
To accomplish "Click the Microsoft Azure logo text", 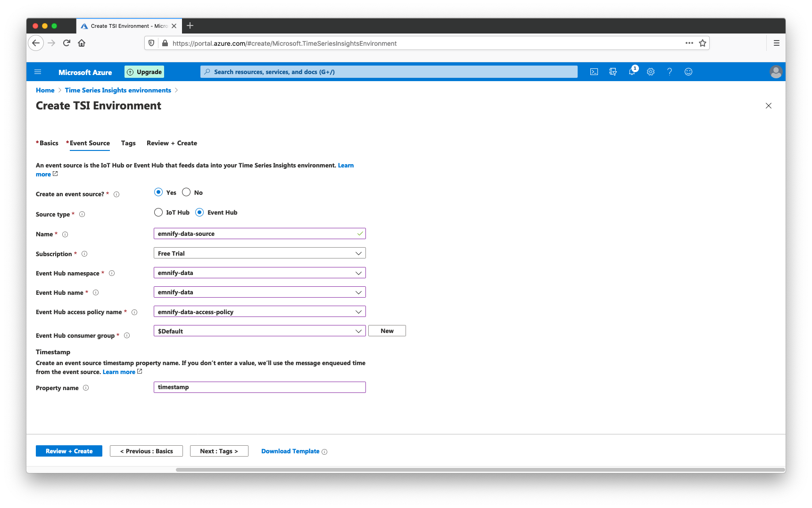I will coord(85,72).
